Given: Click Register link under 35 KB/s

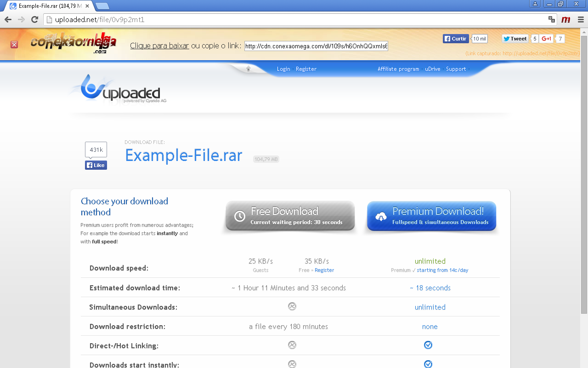Looking at the screenshot, I should pos(324,270).
